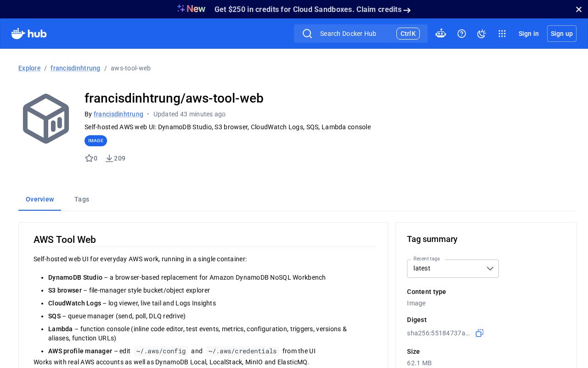Screen dimensions: 588x368
Task: Click the star rating icon
Action: click(x=89, y=158)
